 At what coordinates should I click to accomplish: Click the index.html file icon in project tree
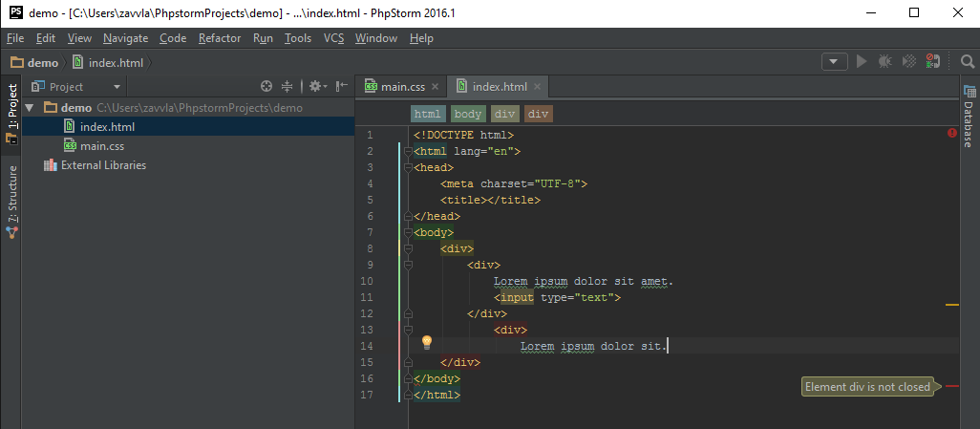pos(70,127)
